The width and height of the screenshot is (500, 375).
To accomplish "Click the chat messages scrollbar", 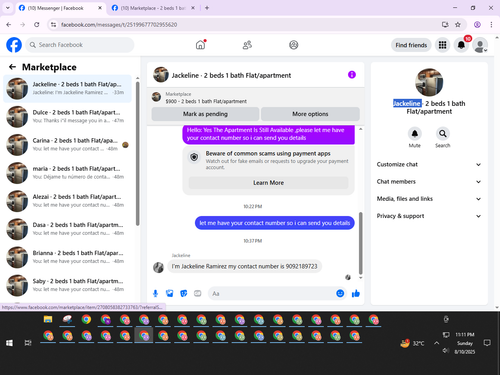I will click(x=360, y=243).
